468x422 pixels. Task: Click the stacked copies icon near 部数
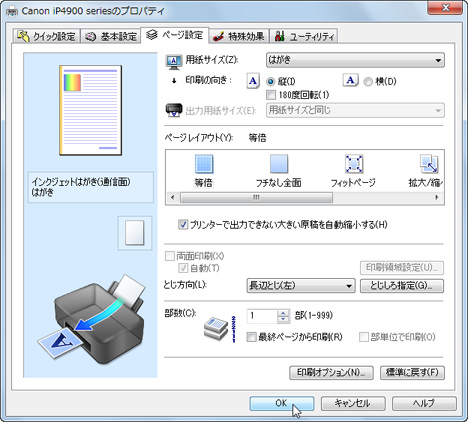pyautogui.click(x=216, y=329)
